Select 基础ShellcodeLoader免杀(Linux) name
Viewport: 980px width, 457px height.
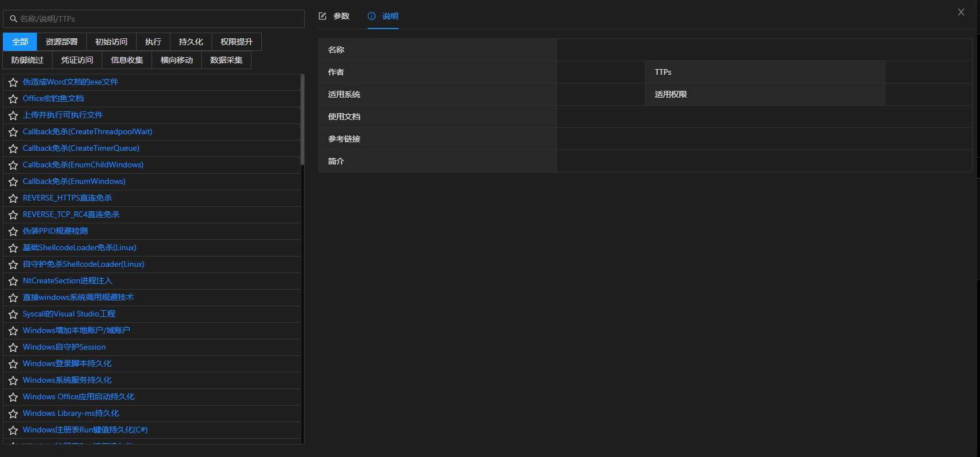[79, 248]
